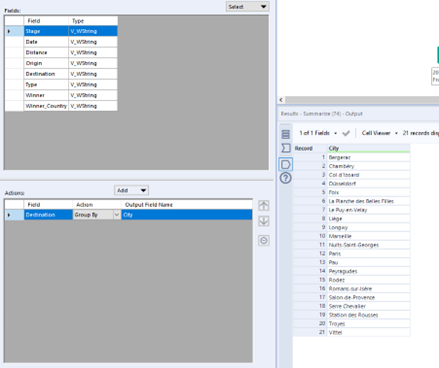
Task: Select the Vittel result cell
Action: (x=368, y=332)
